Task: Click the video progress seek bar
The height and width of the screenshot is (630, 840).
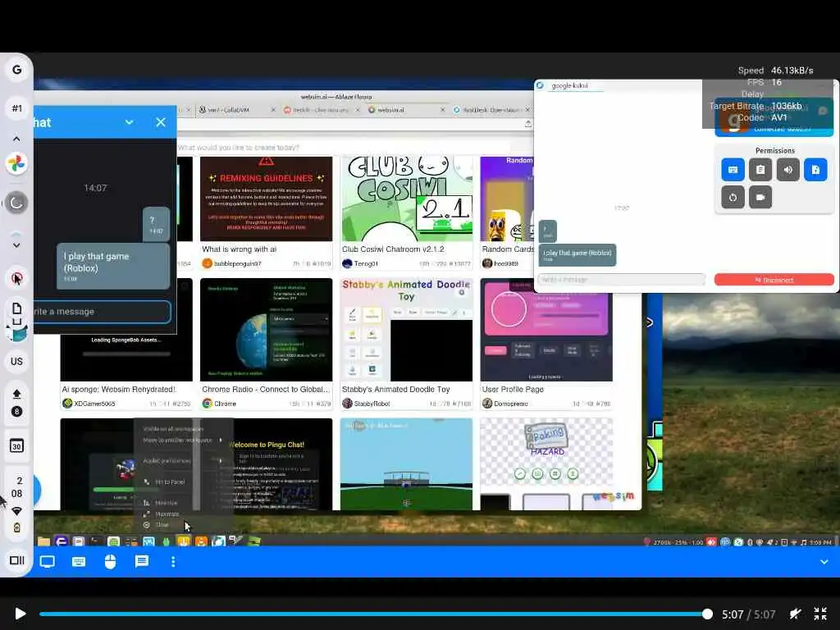Action: (373, 614)
